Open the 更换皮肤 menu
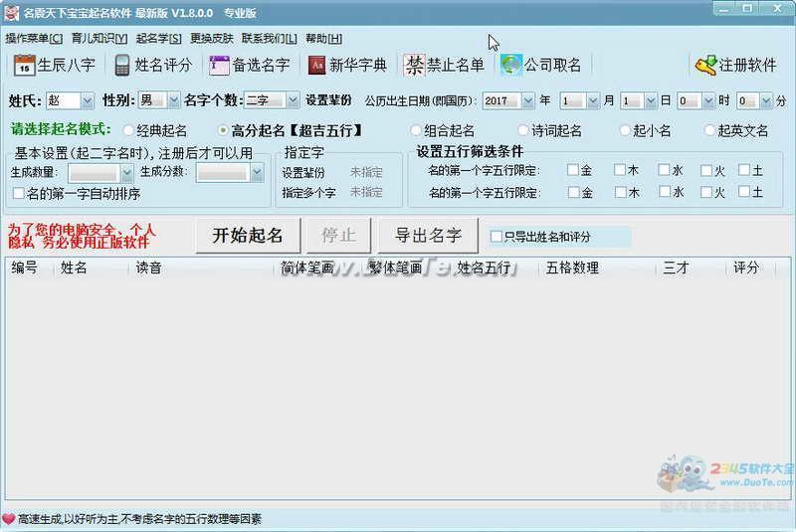Screen dimensions: 796x532 click(x=211, y=39)
